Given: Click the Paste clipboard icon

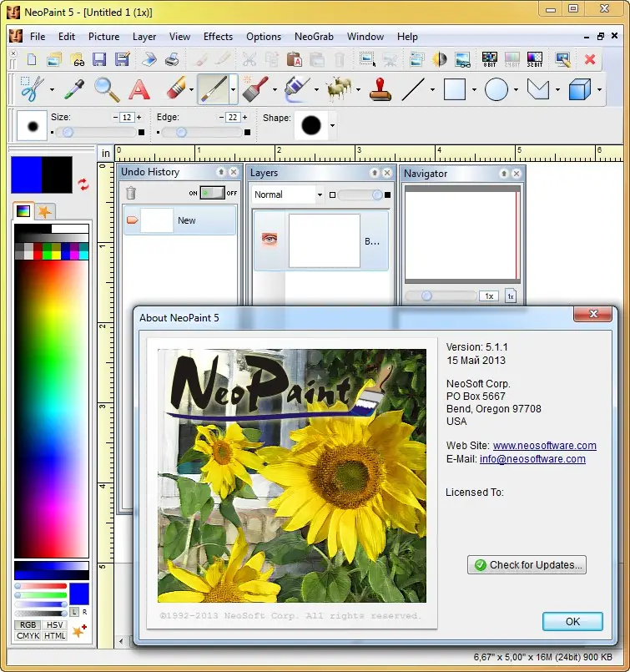Looking at the screenshot, I should 295,59.
